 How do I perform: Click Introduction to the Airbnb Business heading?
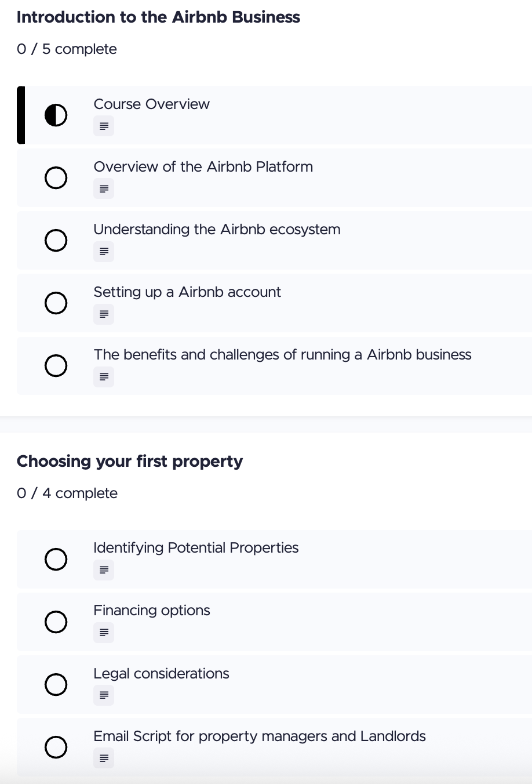coord(158,17)
